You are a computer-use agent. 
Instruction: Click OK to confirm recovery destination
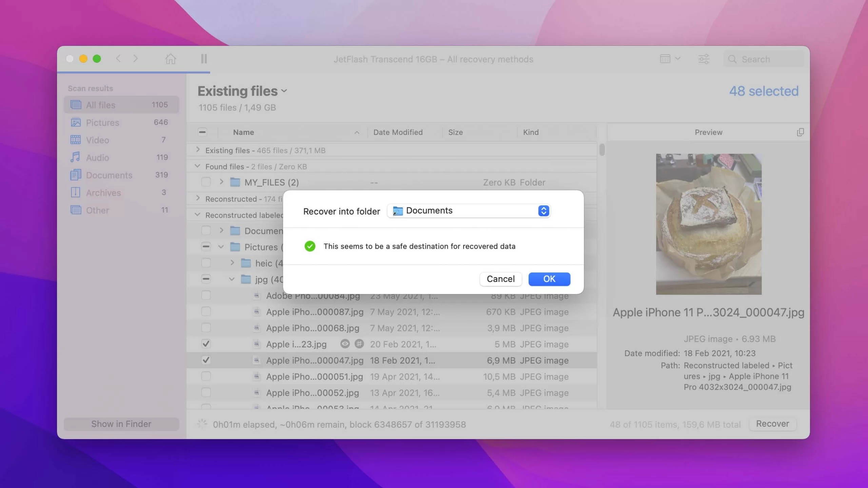549,279
